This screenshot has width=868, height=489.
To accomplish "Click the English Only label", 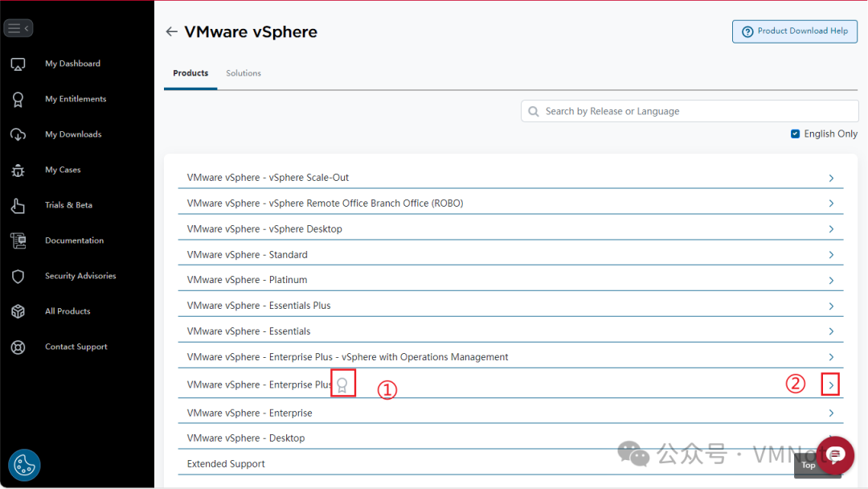I will pos(830,134).
